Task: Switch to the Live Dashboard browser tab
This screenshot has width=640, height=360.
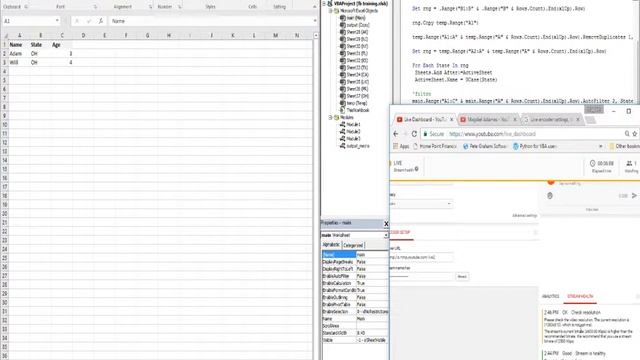Action: pos(424,120)
